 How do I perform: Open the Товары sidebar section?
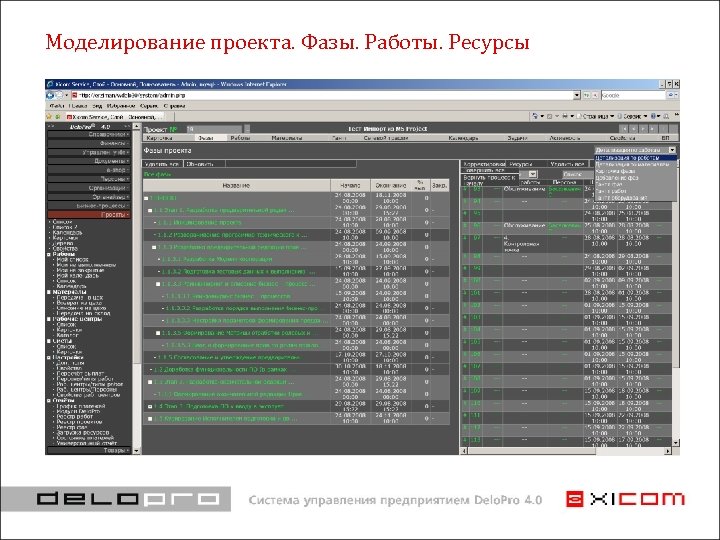coord(89,450)
